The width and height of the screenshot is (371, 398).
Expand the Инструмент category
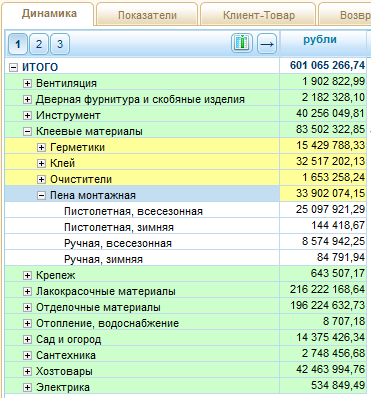pos(27,115)
